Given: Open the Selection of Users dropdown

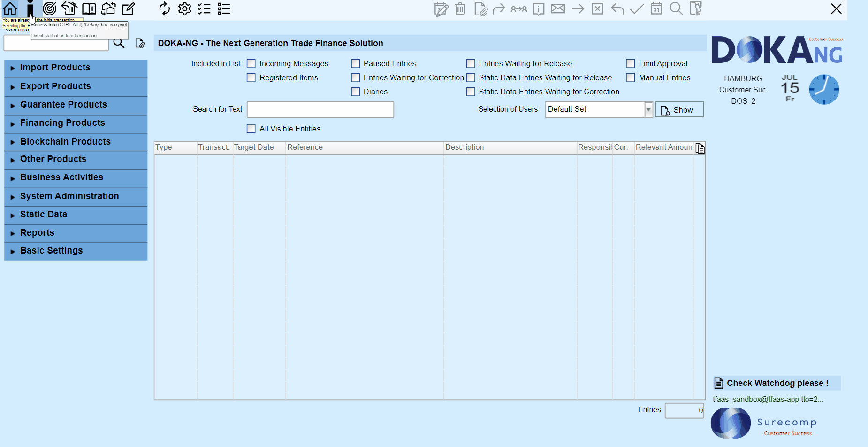Looking at the screenshot, I should click(x=648, y=109).
